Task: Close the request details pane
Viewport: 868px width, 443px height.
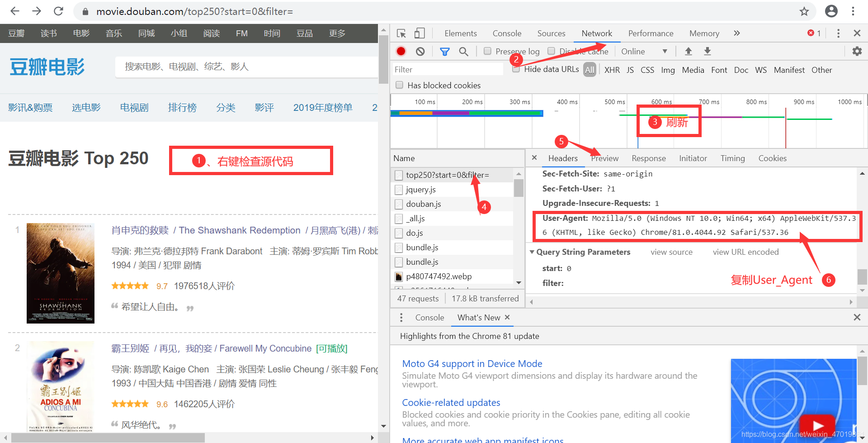Action: (534, 157)
